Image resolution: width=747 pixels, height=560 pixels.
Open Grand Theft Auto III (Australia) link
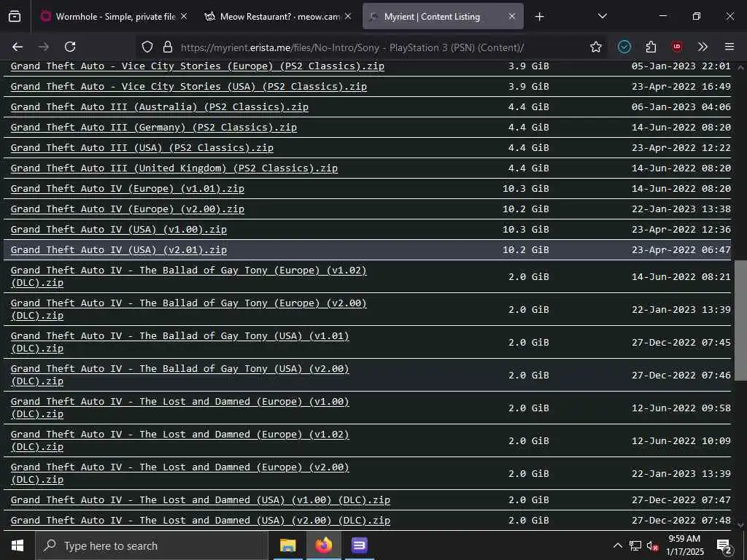click(160, 107)
